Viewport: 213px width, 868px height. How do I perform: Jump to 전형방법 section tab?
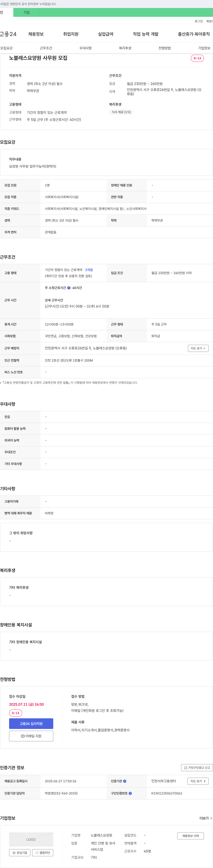click(164, 48)
